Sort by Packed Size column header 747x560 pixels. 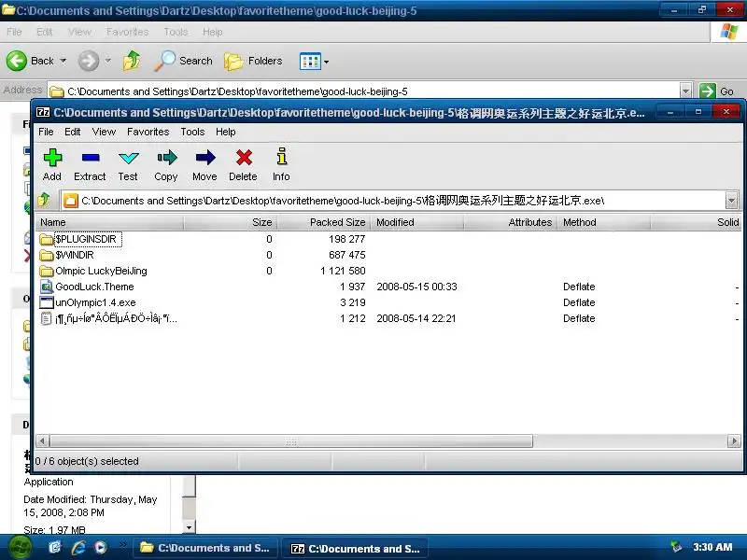click(x=324, y=222)
